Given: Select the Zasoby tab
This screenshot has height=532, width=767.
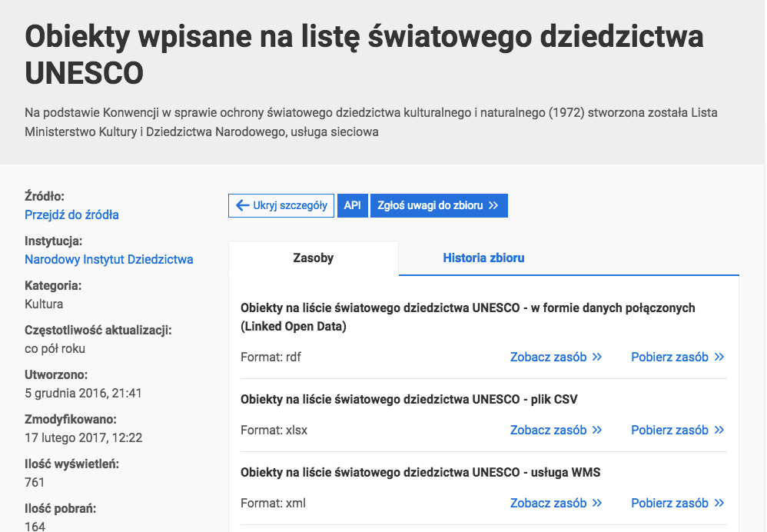Looking at the screenshot, I should click(x=314, y=258).
